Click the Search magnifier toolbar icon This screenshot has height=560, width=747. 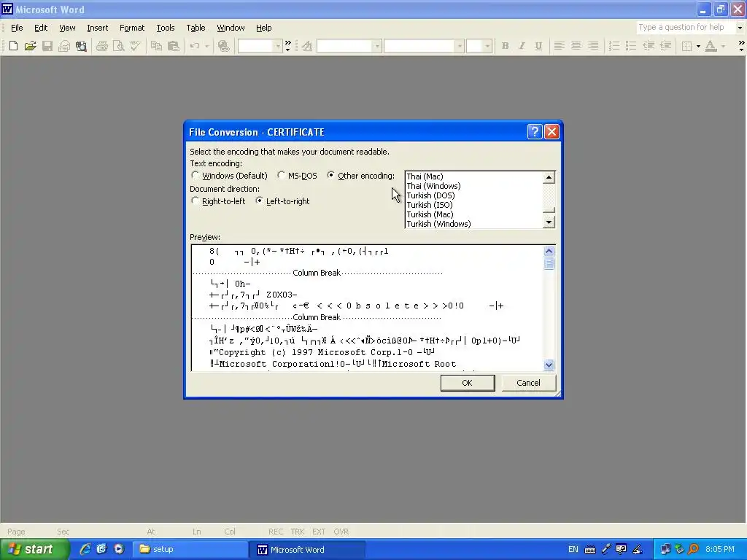pyautogui.click(x=81, y=46)
